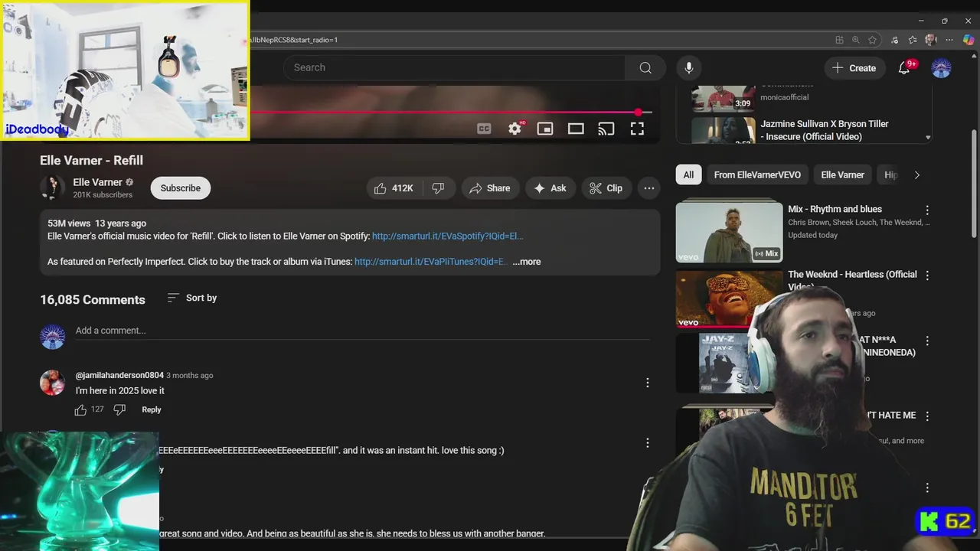Viewport: 980px width, 551px height.
Task: Open the video player settings gear
Action: coord(514,129)
